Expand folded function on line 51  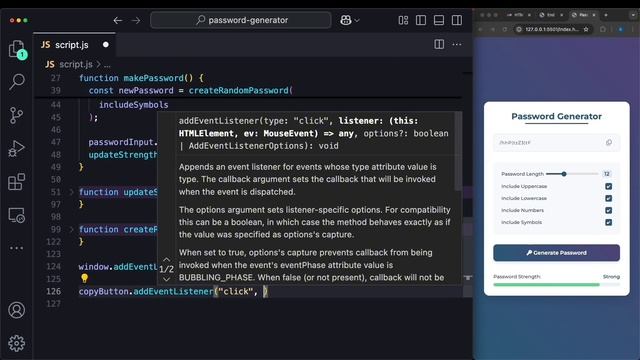click(72, 192)
